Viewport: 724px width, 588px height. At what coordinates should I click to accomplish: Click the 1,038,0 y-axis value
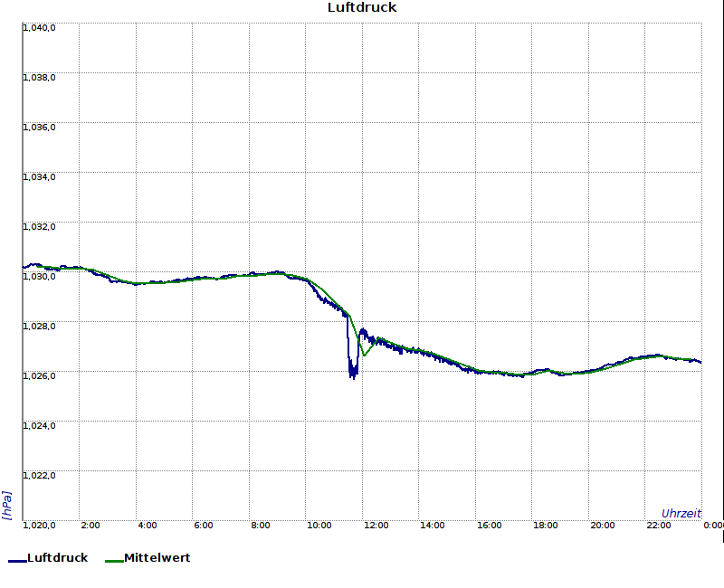tap(39, 78)
